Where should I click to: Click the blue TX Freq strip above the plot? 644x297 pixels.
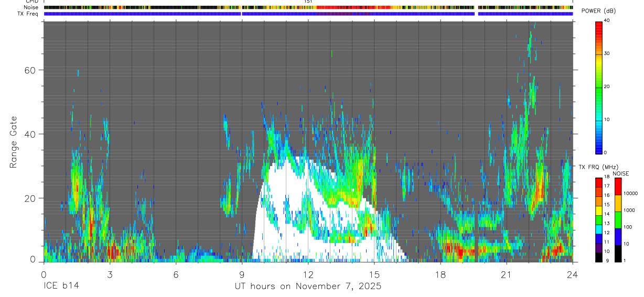pos(308,14)
